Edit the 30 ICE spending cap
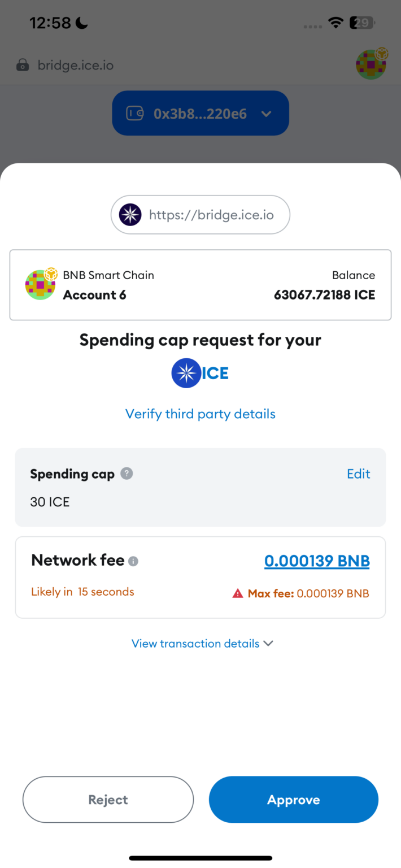The height and width of the screenshot is (868, 401). coord(358,474)
